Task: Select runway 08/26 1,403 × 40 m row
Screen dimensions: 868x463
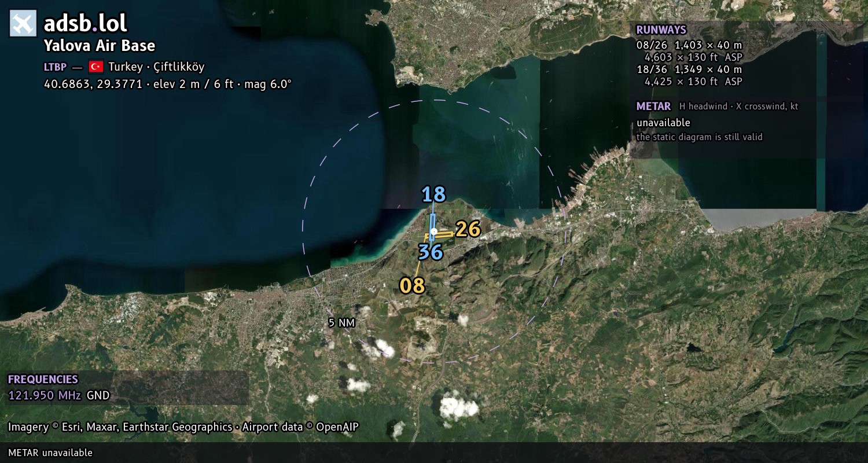Action: point(689,45)
